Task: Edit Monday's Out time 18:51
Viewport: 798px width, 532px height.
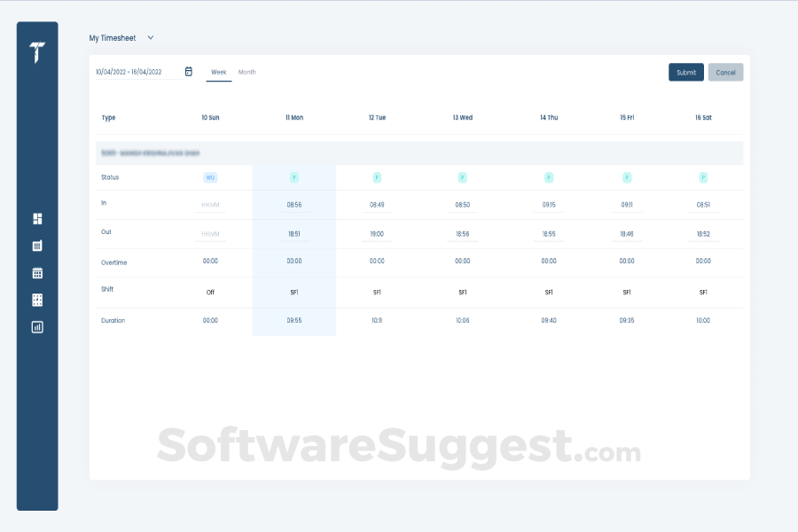Action: pyautogui.click(x=294, y=234)
